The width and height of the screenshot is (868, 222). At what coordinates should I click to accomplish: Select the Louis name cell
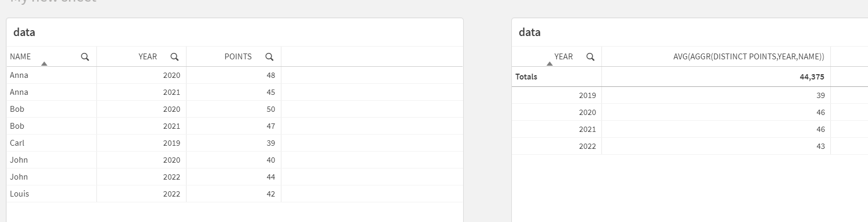(x=20, y=194)
